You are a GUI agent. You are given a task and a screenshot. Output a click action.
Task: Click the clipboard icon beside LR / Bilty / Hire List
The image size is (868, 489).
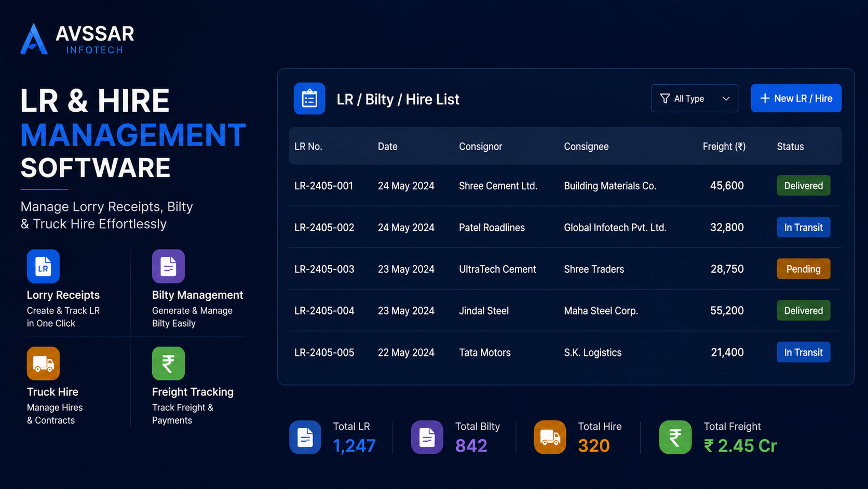[309, 99]
